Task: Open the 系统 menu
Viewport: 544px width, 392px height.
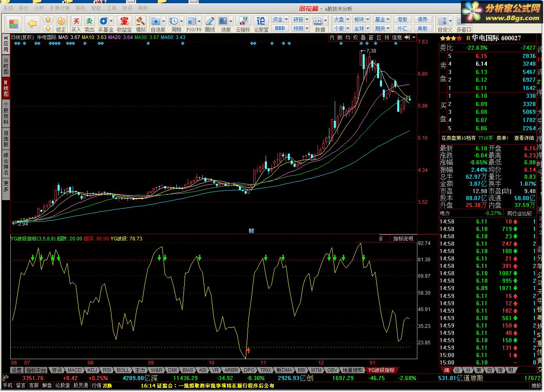Action: pyautogui.click(x=8, y=8)
